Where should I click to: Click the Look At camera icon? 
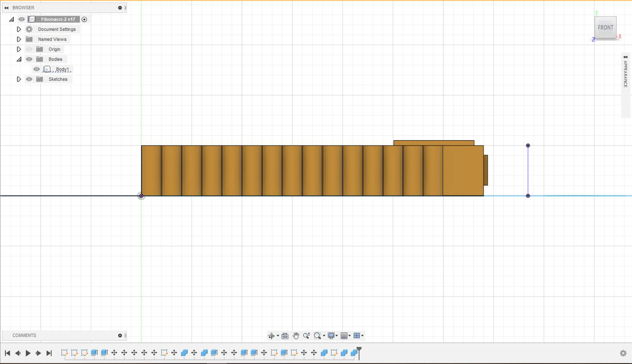[285, 336]
